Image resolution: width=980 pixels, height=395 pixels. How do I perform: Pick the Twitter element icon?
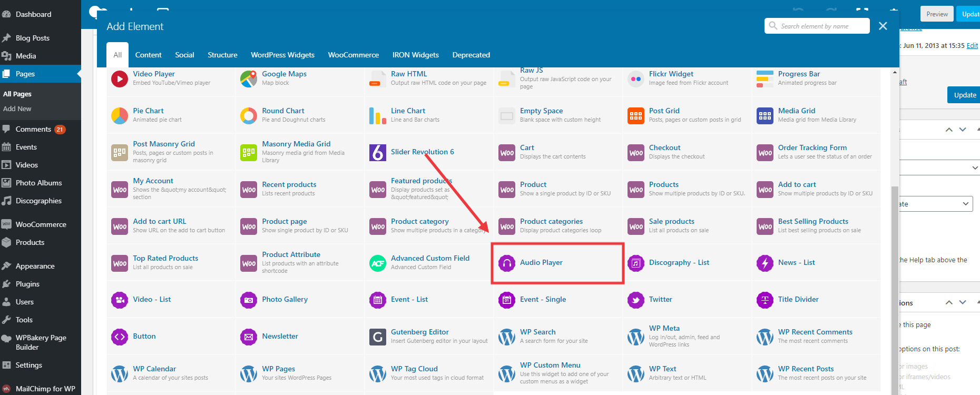(x=636, y=300)
